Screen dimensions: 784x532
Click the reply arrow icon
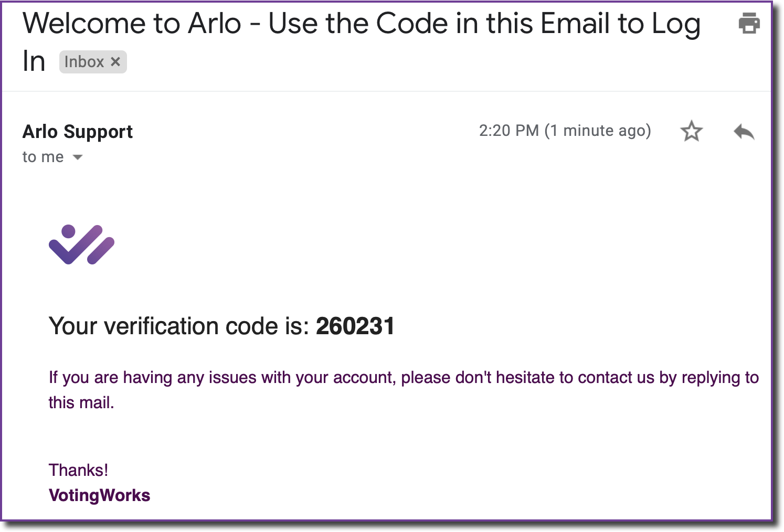point(744,132)
